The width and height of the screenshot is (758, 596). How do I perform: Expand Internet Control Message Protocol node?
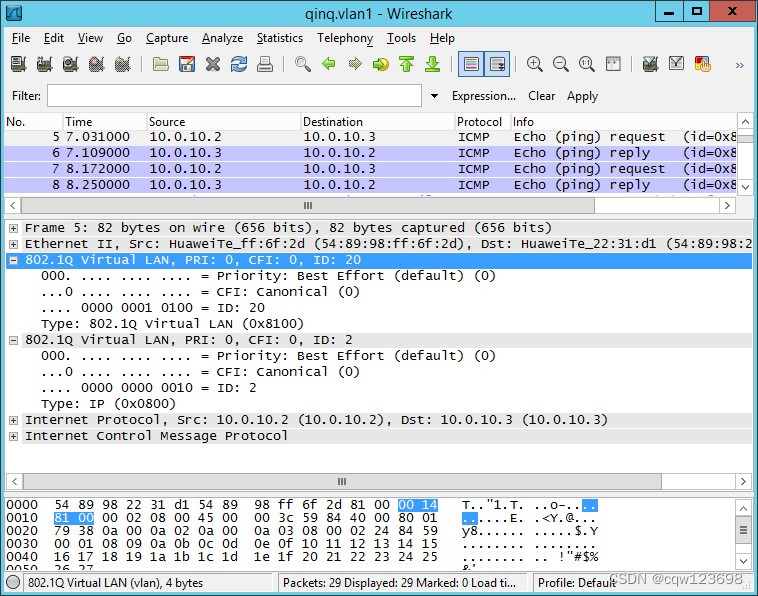click(14, 436)
